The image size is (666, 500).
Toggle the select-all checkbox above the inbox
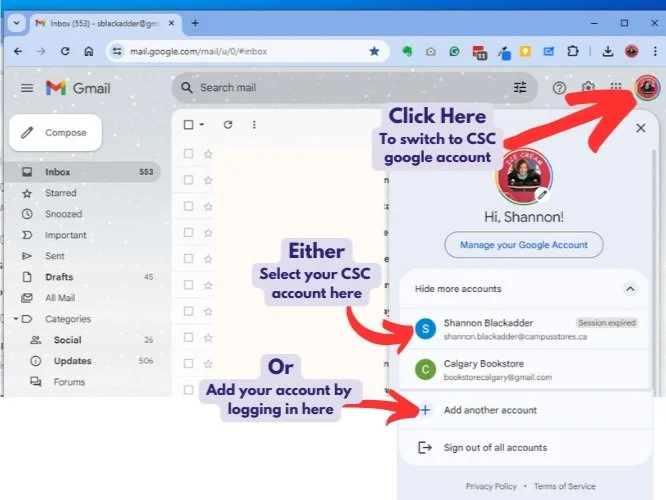(x=189, y=124)
